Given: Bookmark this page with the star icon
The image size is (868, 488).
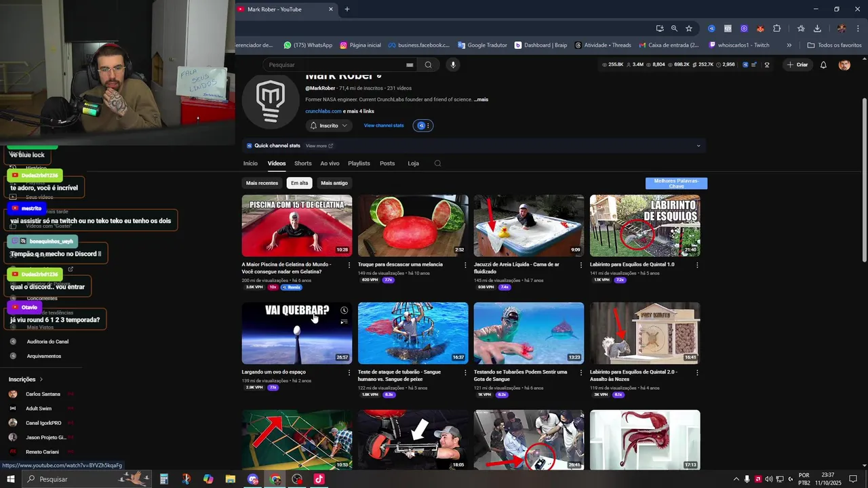Looking at the screenshot, I should pos(689,28).
